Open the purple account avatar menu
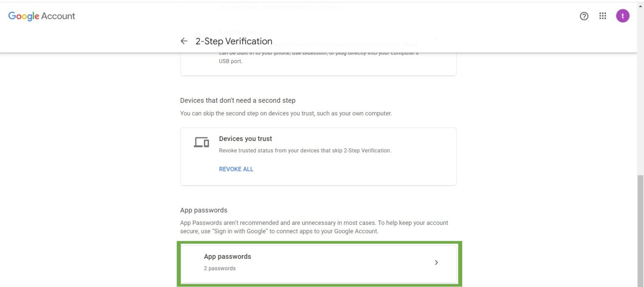 tap(623, 16)
